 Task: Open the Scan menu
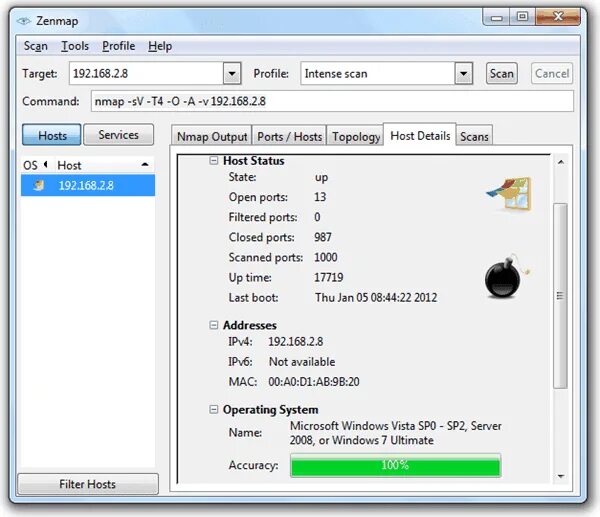click(x=36, y=46)
